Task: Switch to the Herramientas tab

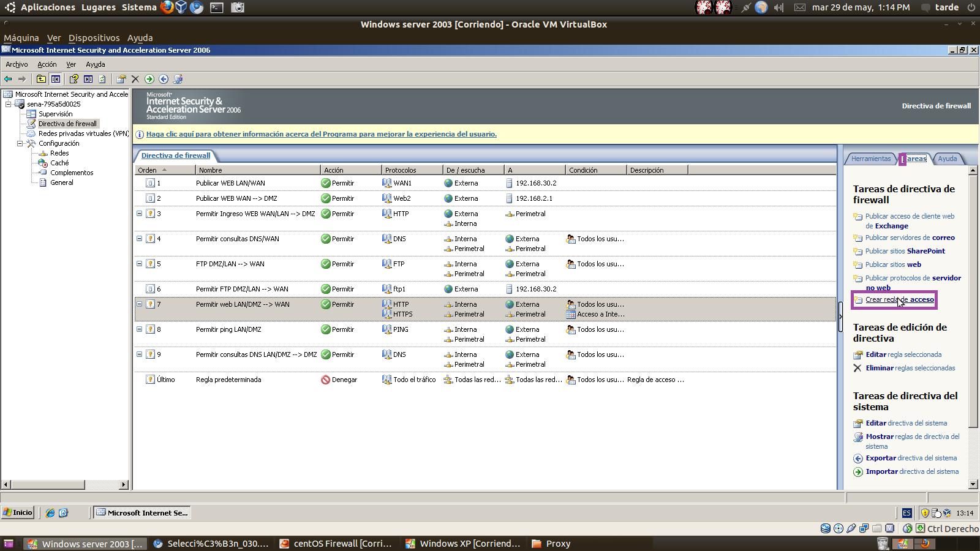Action: click(x=871, y=159)
